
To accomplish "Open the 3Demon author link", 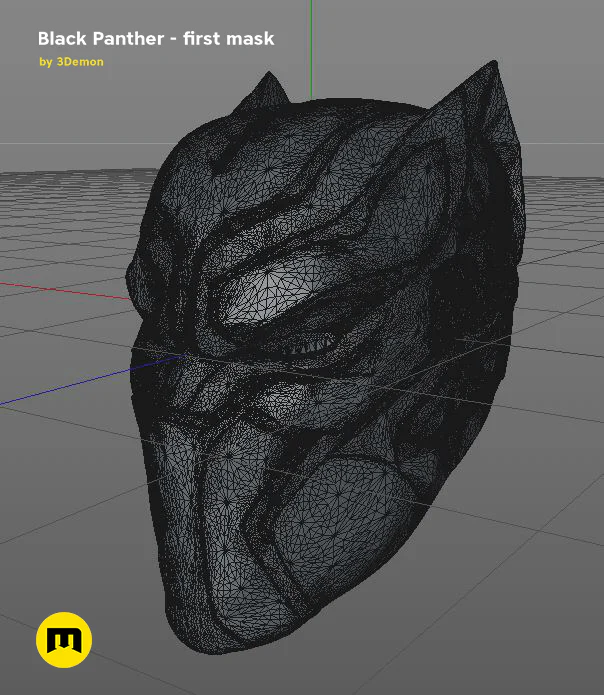I will [x=80, y=62].
